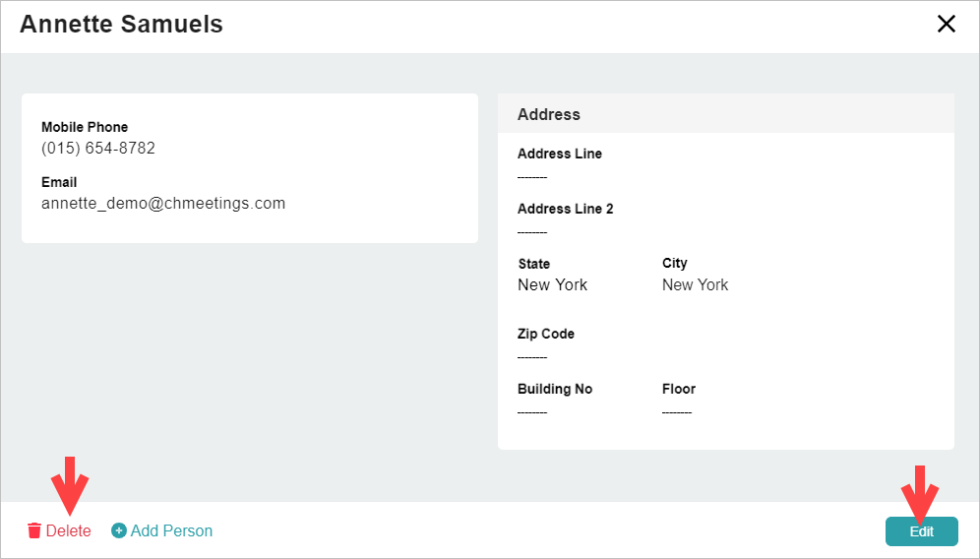980x559 pixels.
Task: Click the Address Line 2 label
Action: pyautogui.click(x=565, y=209)
